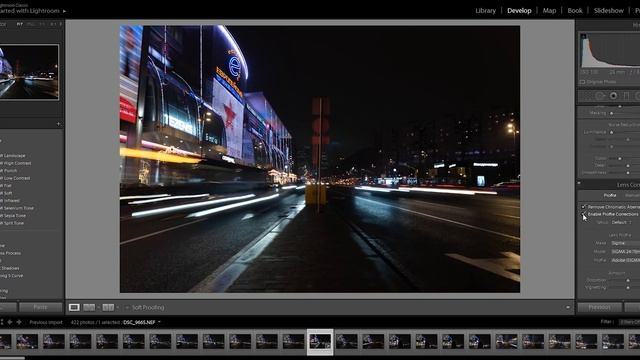Viewport: 640px width, 360px height.
Task: Click Previous Import source label
Action: [46, 322]
